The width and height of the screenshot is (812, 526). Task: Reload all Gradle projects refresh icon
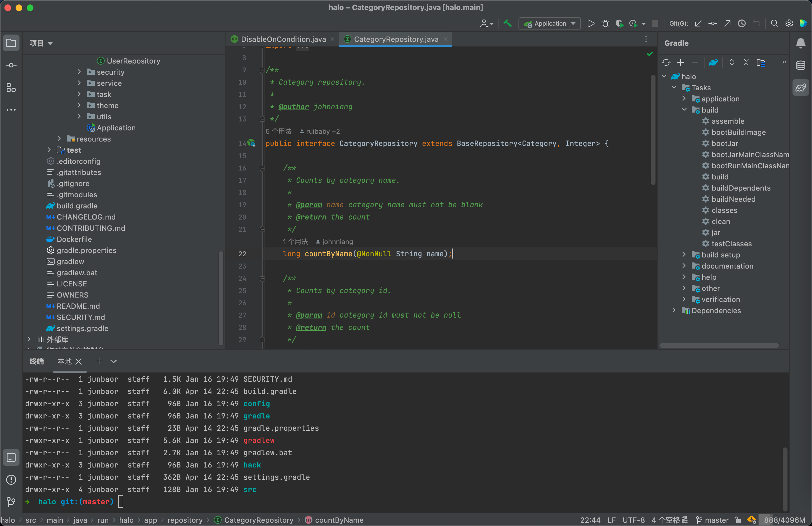click(x=666, y=62)
